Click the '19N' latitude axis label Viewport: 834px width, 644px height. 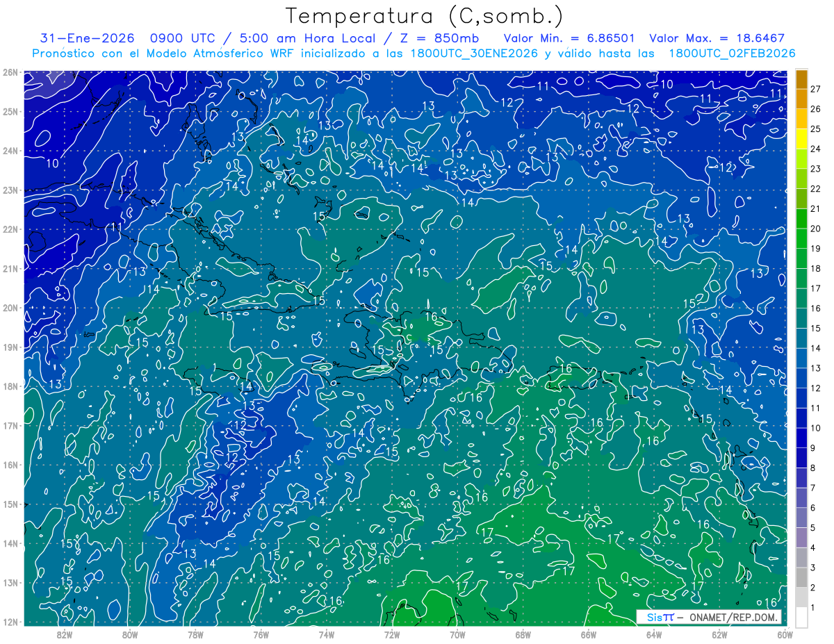[10, 347]
